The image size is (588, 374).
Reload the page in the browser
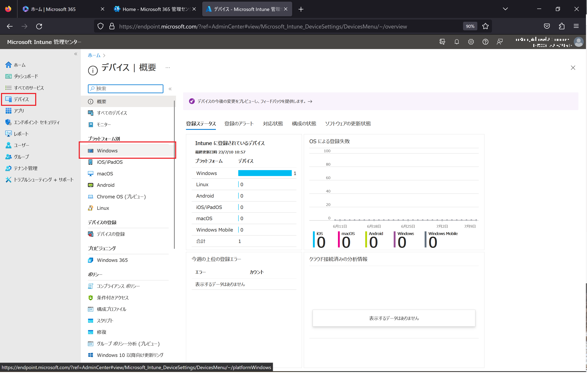click(x=39, y=26)
